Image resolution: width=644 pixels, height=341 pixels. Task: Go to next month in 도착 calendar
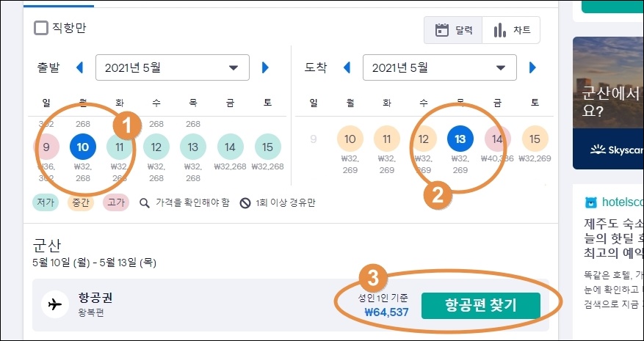click(532, 67)
